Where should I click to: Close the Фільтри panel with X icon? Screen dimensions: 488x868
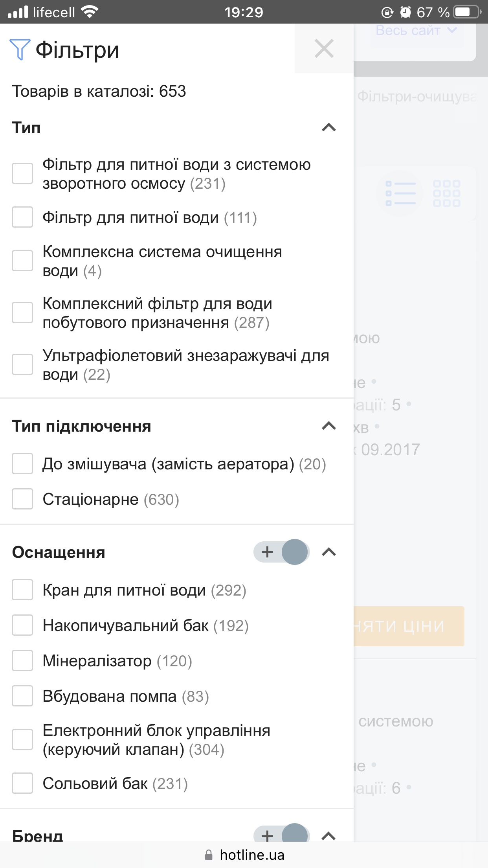324,49
